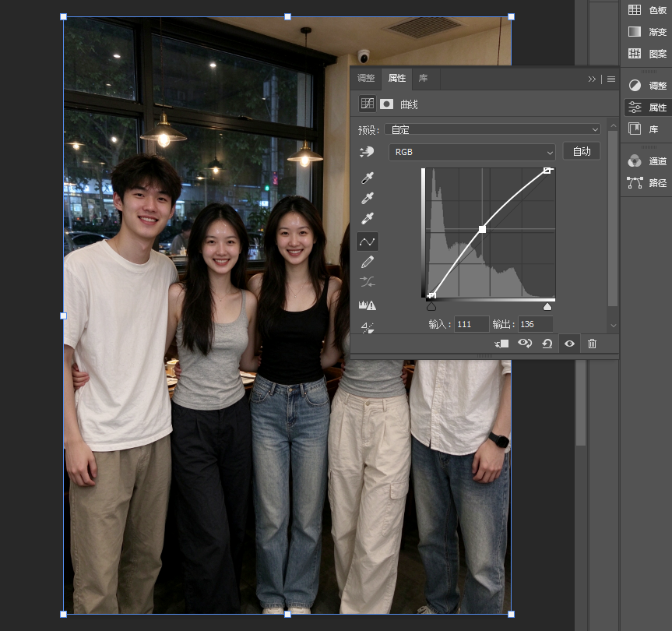Select the on-image targeted adjustment tool
Viewport: 672px width, 631px height.
pos(367,152)
